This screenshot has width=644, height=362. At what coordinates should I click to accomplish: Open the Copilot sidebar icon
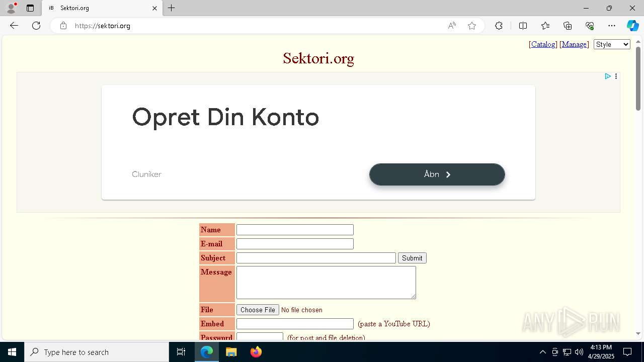point(632,26)
